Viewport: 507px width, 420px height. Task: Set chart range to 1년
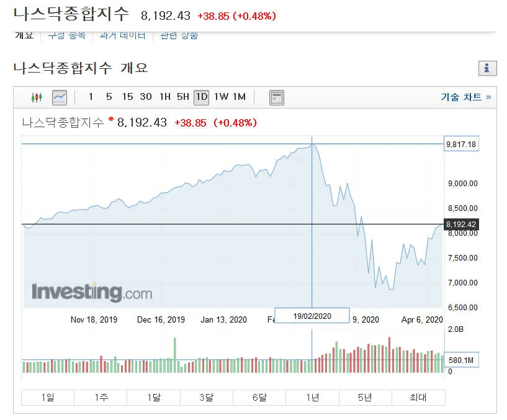312,398
